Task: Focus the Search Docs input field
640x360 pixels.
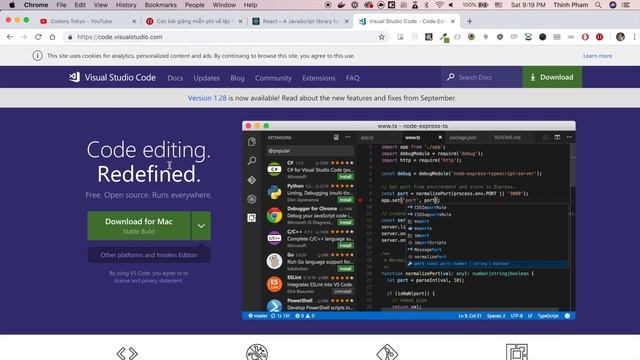Action: tap(482, 77)
